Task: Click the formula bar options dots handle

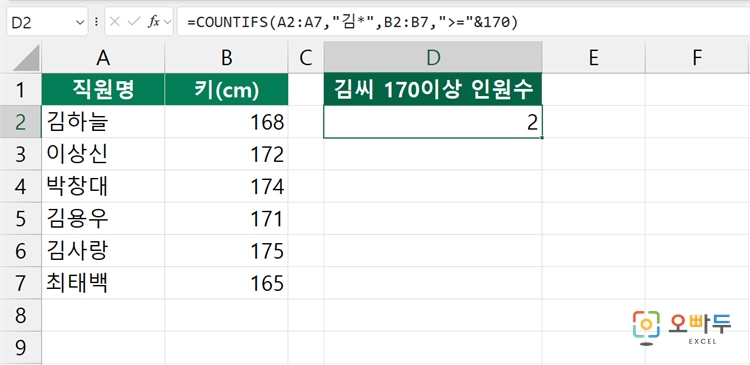Action: [x=97, y=22]
